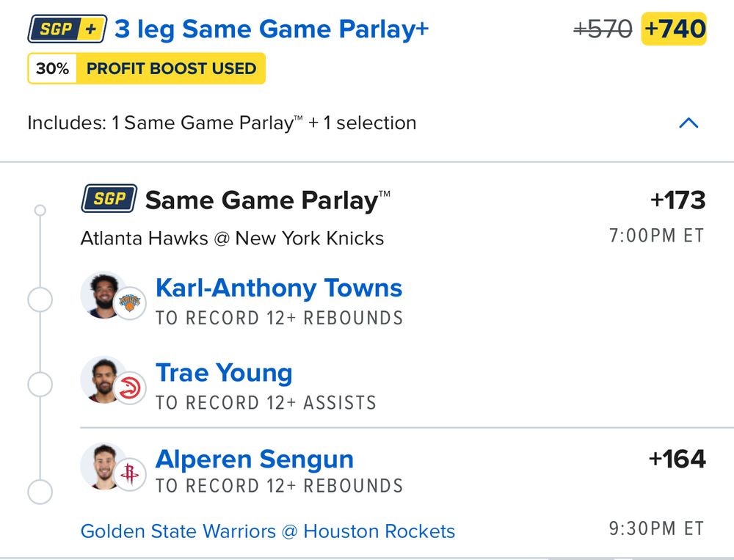Click the small top circle of leg timeline

pyautogui.click(x=40, y=210)
